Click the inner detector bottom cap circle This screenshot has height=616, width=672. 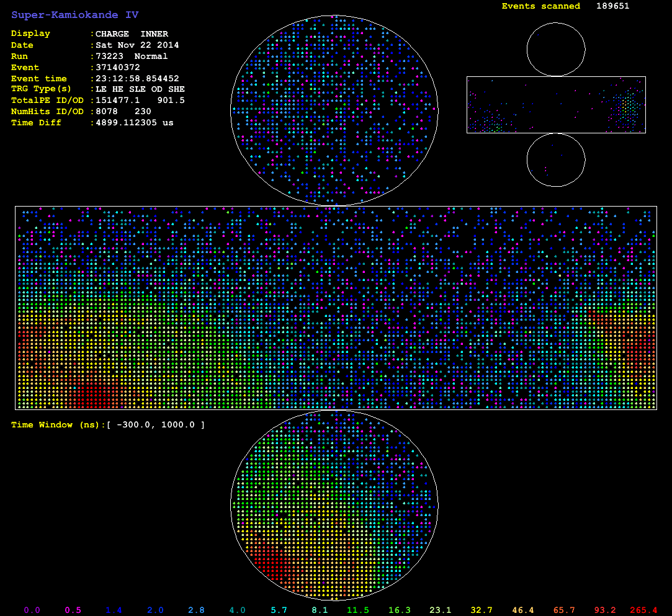coord(335,506)
